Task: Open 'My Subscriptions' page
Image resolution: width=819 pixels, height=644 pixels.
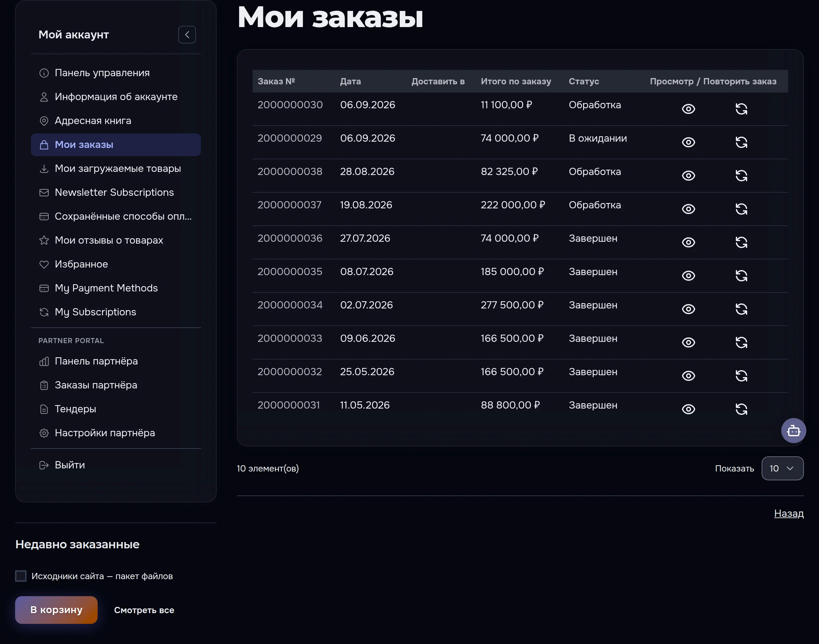Action: (116, 312)
